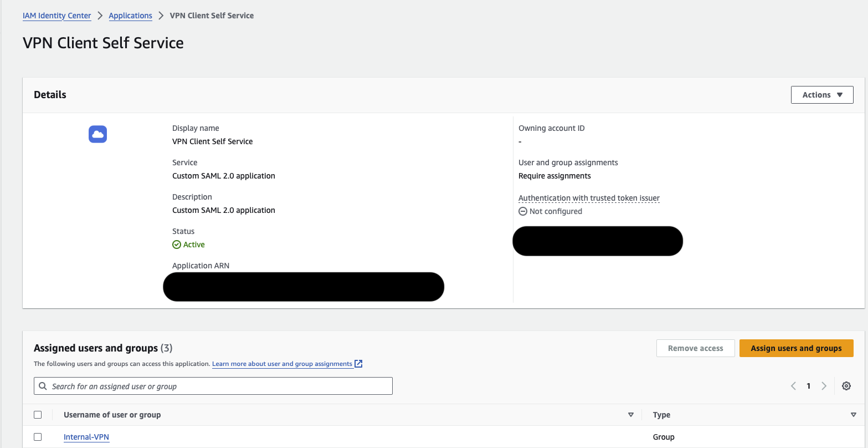This screenshot has height=448, width=868.
Task: Focus the assigned user or group search field
Action: pyautogui.click(x=213, y=386)
